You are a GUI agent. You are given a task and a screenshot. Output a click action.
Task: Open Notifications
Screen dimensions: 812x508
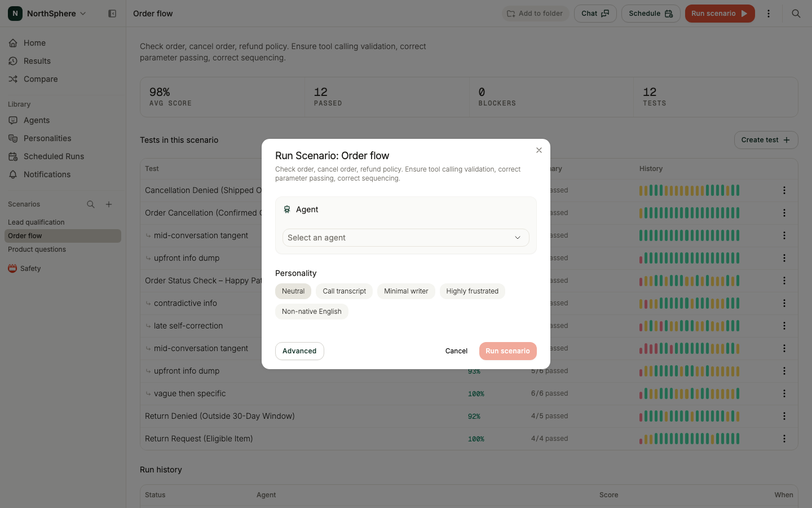(x=63, y=174)
